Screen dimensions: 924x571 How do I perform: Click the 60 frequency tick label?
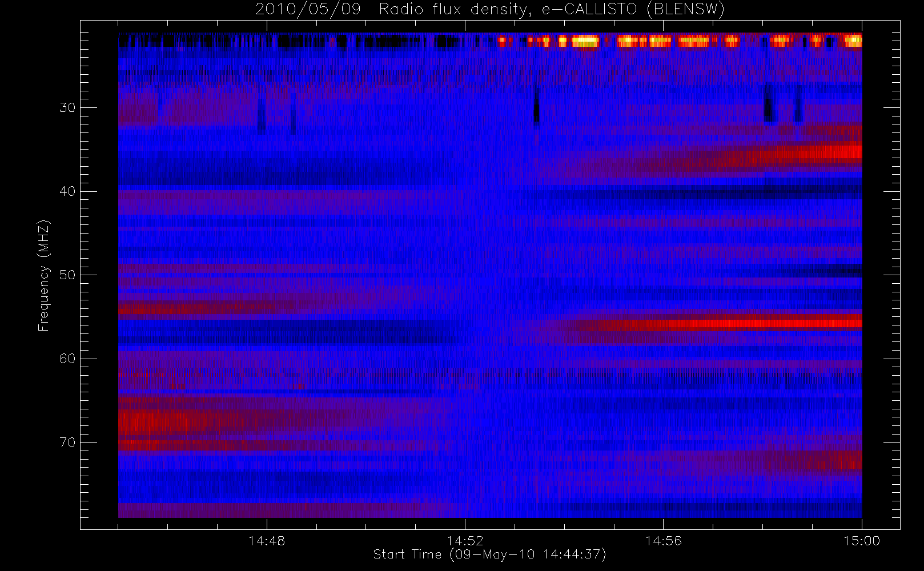point(67,359)
